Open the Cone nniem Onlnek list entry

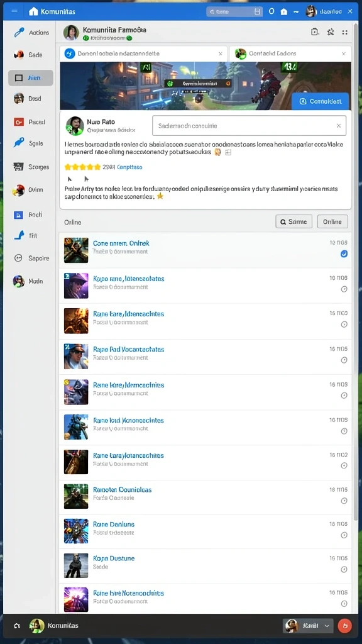click(206, 250)
